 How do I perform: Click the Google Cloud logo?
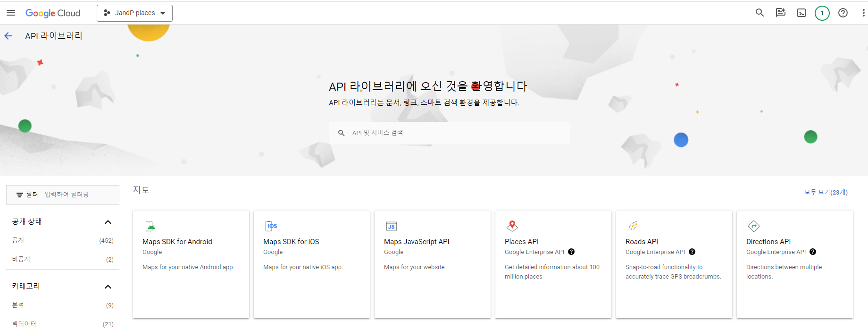point(53,13)
